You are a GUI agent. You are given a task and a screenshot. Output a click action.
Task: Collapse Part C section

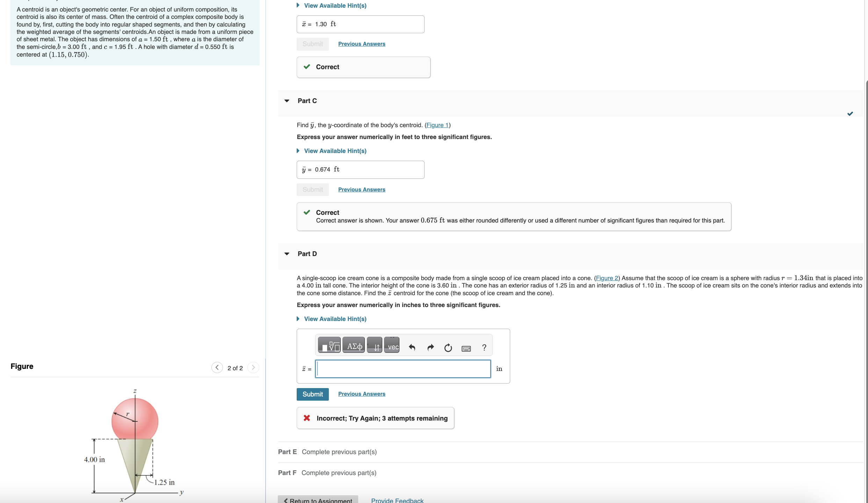[x=287, y=101]
